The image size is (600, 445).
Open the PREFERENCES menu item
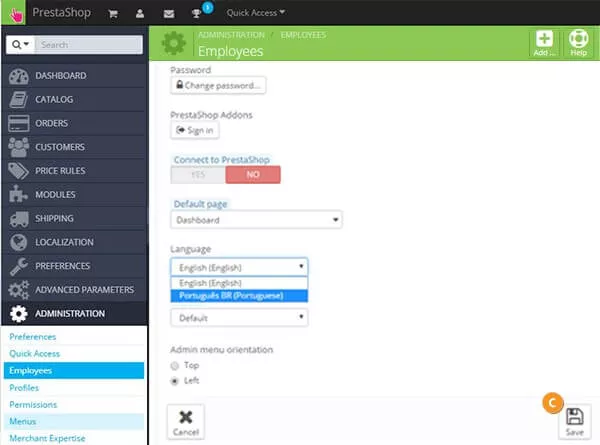[74, 266]
